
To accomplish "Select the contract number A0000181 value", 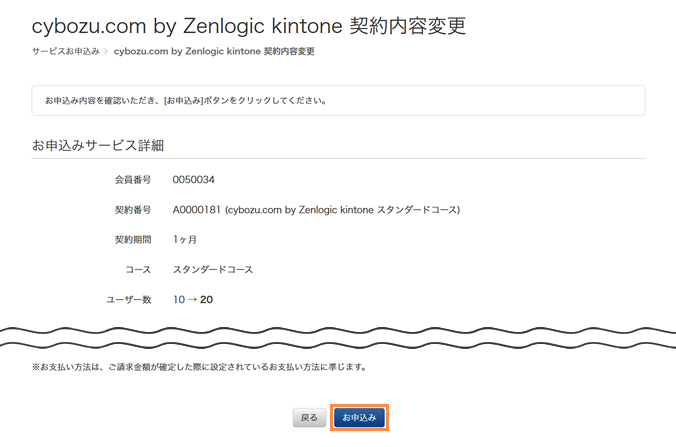I will coord(196,210).
